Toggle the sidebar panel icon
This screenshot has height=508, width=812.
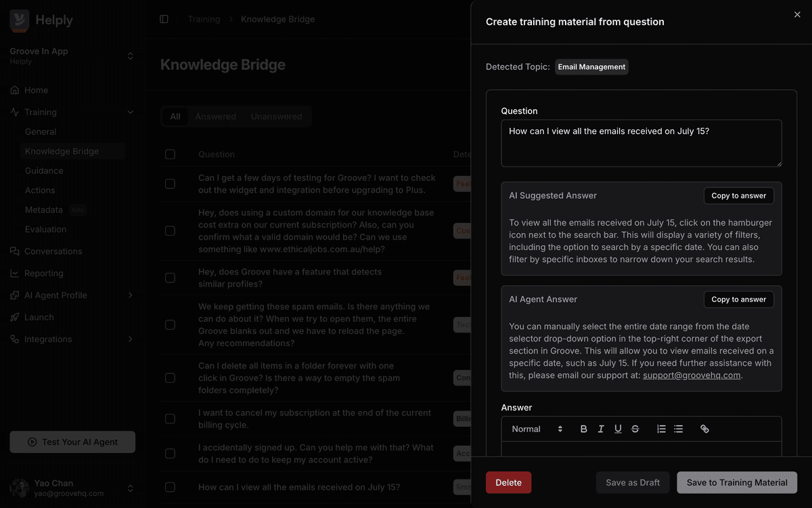(164, 19)
